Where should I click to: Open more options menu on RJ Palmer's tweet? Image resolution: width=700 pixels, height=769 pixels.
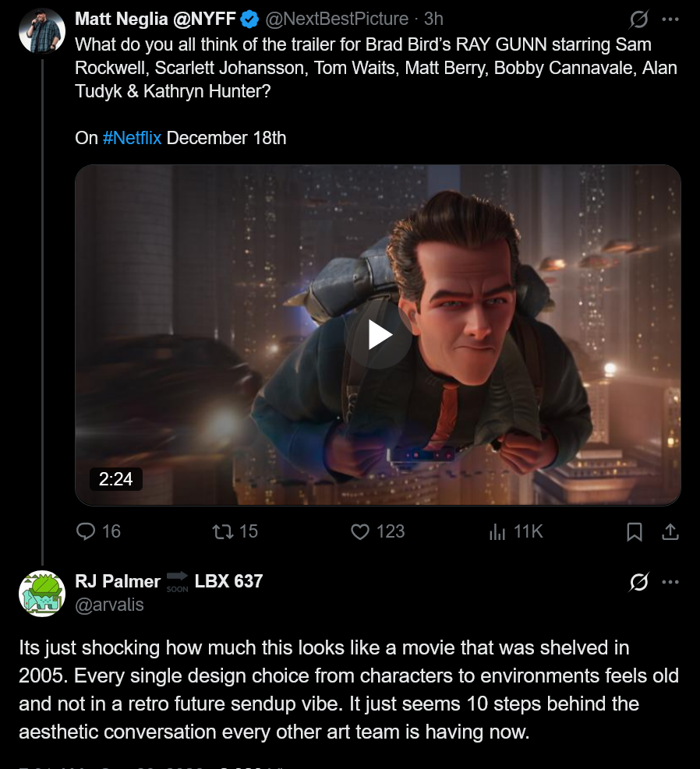click(670, 582)
